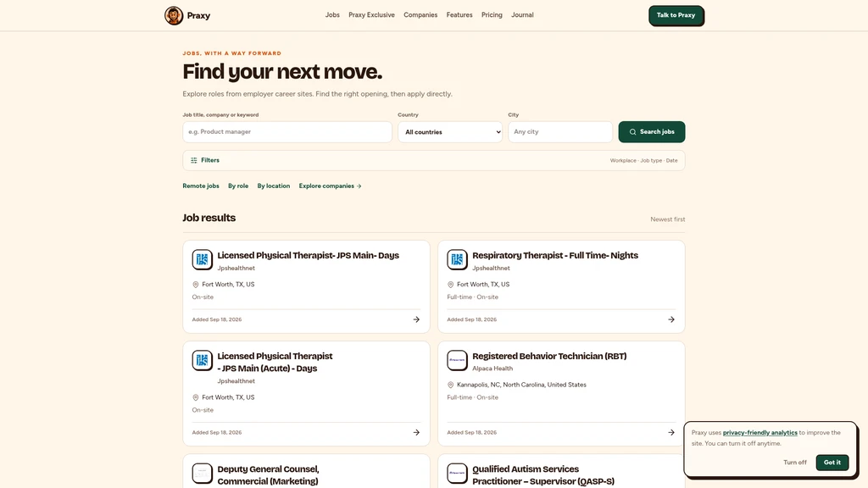Image resolution: width=868 pixels, height=488 pixels.
Task: Open Journal nav item
Action: coord(522,15)
